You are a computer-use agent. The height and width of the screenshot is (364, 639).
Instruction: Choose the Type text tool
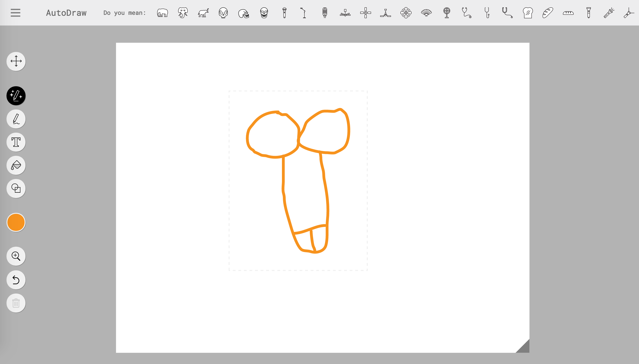16,142
